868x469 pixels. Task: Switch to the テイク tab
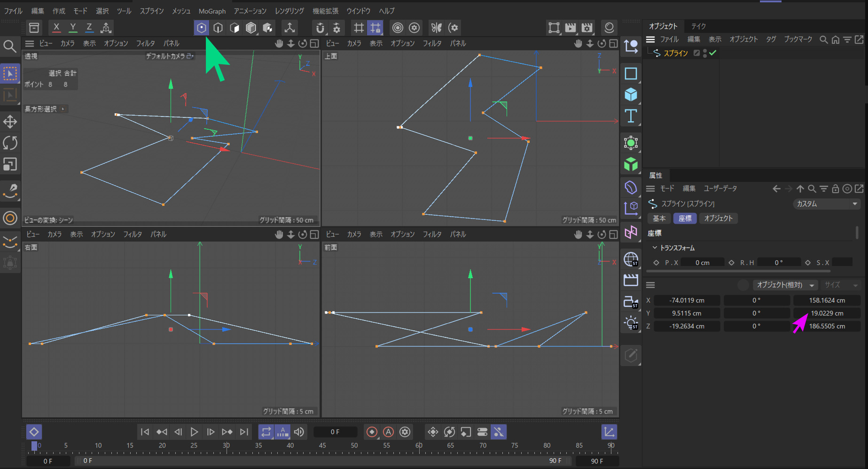(698, 26)
